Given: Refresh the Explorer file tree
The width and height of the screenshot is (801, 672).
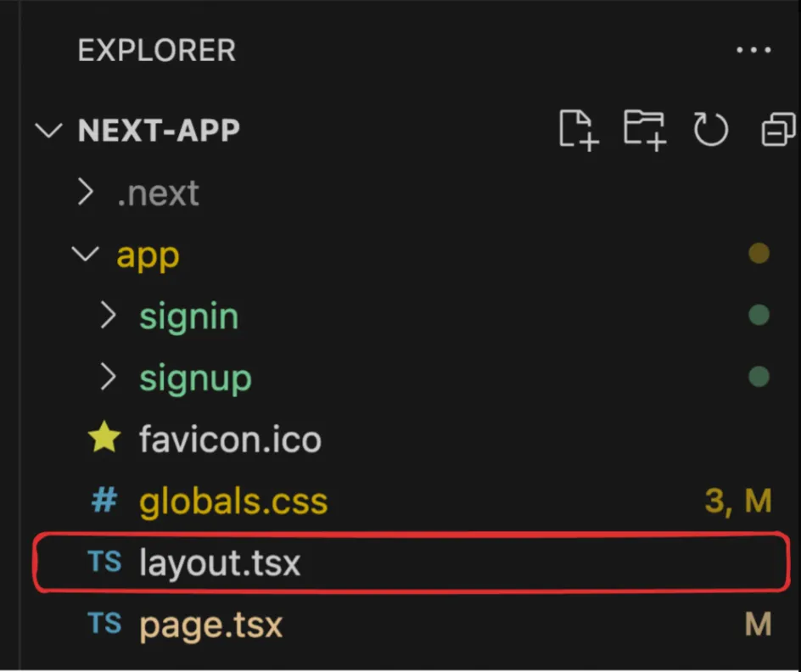Looking at the screenshot, I should tap(710, 130).
